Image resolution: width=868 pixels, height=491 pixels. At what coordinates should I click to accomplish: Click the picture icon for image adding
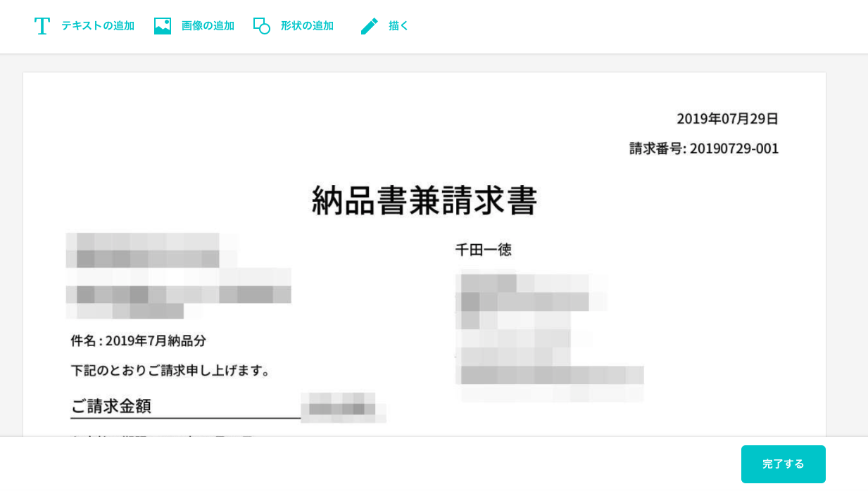[163, 26]
